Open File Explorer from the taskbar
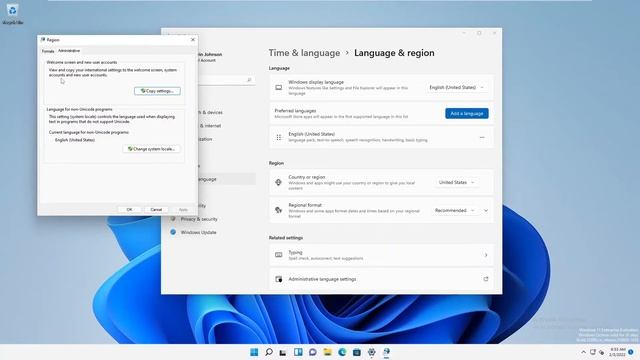The image size is (640, 360). [327, 352]
